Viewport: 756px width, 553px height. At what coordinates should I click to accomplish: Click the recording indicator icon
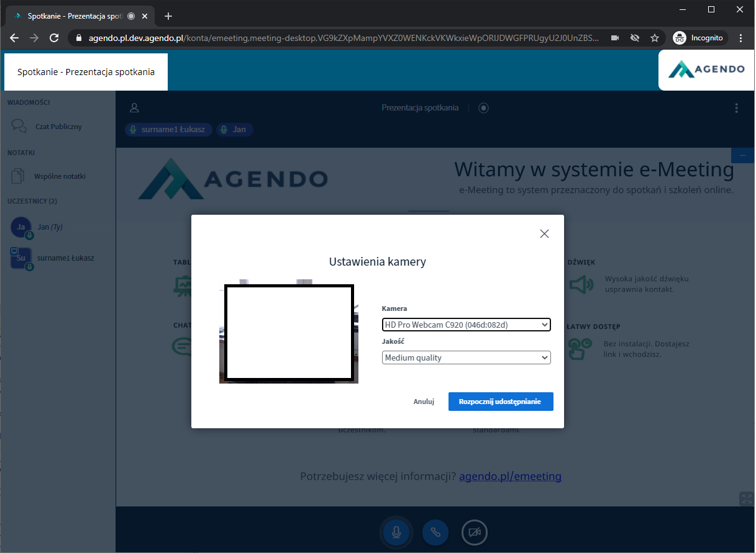[x=483, y=108]
